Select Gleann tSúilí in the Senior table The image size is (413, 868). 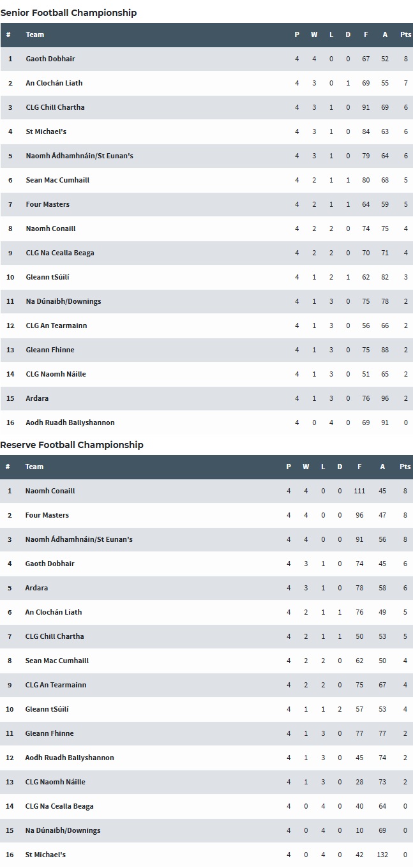click(x=47, y=277)
